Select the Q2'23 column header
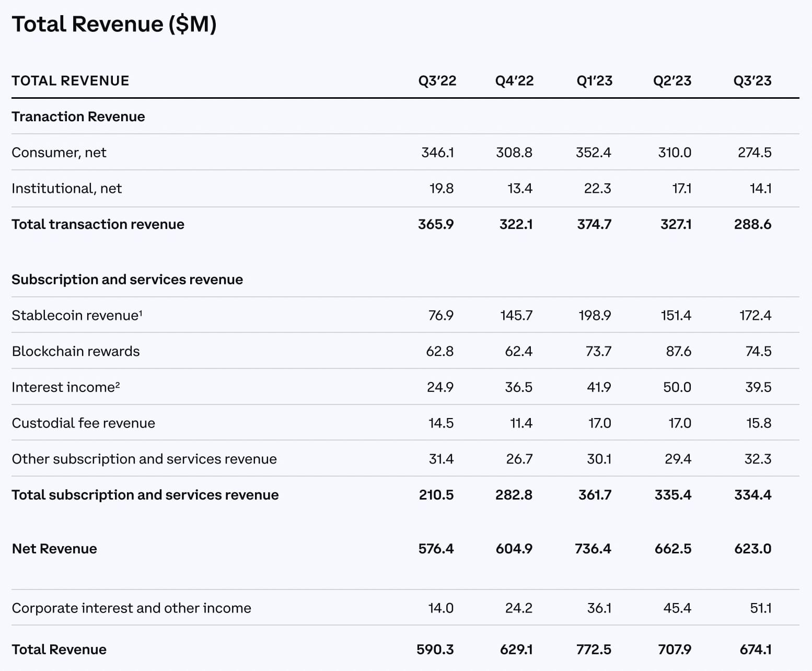The height and width of the screenshot is (671, 812). (x=674, y=80)
